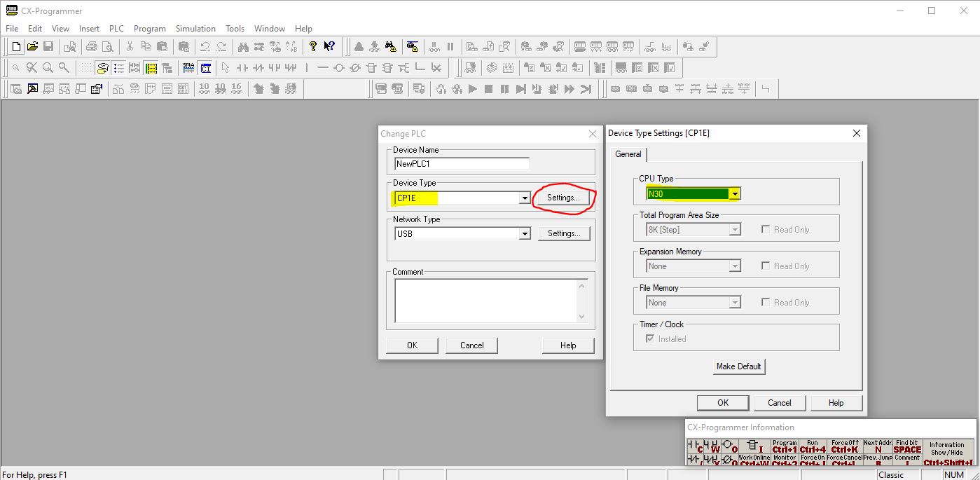980x480 pixels.
Task: Open the Insert menu
Action: 89,29
